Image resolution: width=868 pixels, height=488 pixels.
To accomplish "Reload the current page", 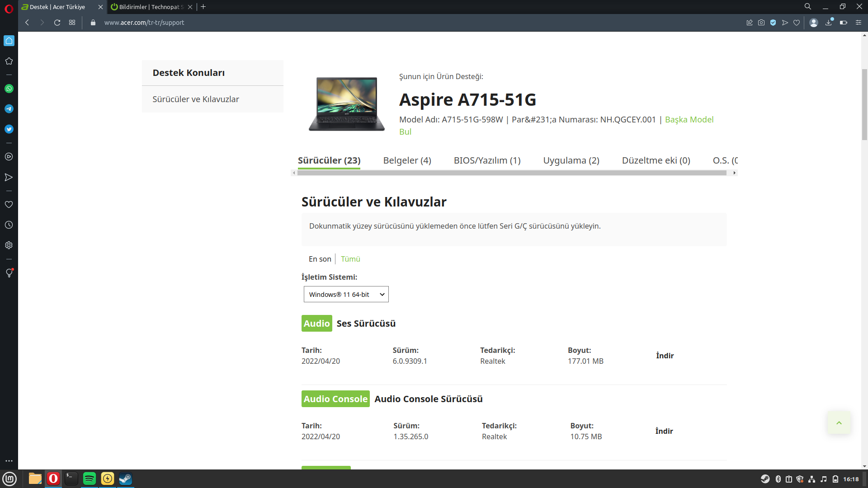I will coord(57,23).
